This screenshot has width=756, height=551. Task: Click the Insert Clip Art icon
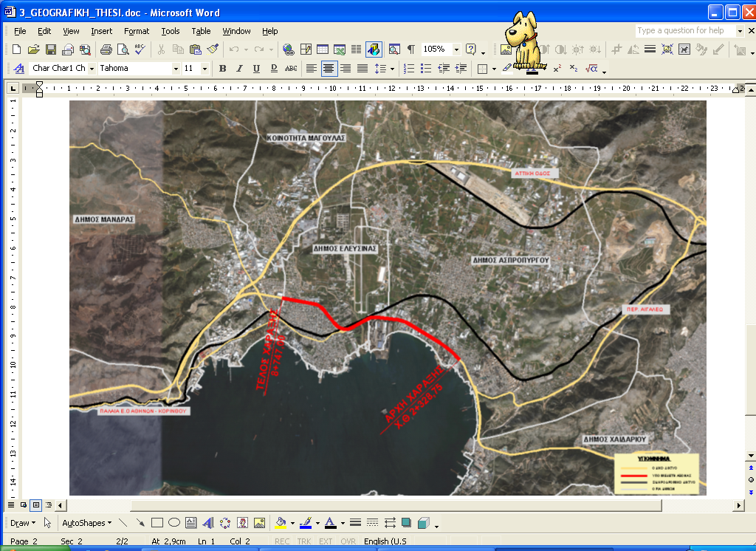coord(242,523)
